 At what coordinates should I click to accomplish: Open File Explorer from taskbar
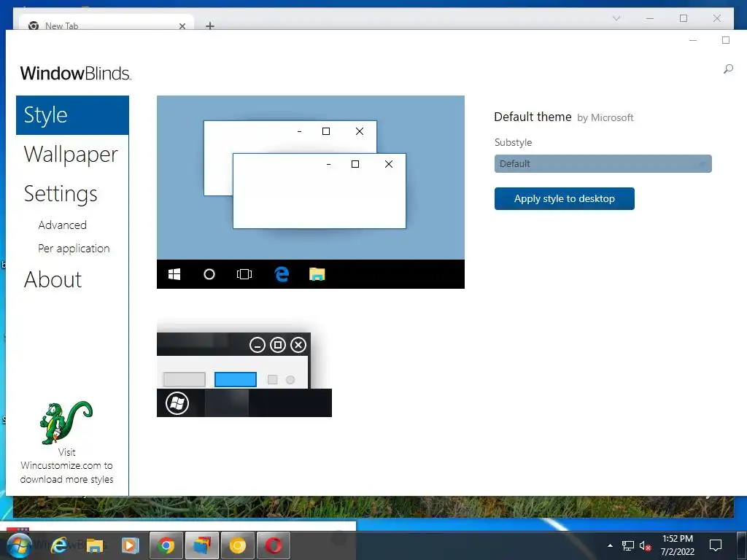tap(94, 545)
